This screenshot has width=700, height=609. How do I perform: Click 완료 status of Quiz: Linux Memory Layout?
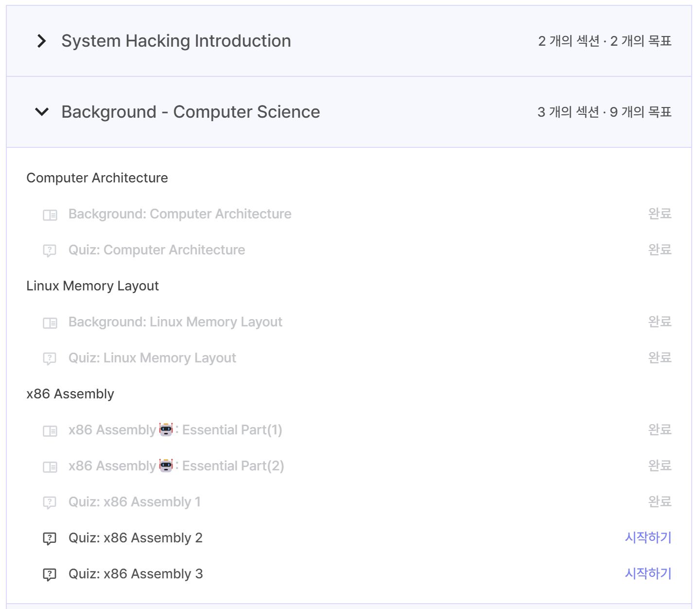pyautogui.click(x=660, y=358)
